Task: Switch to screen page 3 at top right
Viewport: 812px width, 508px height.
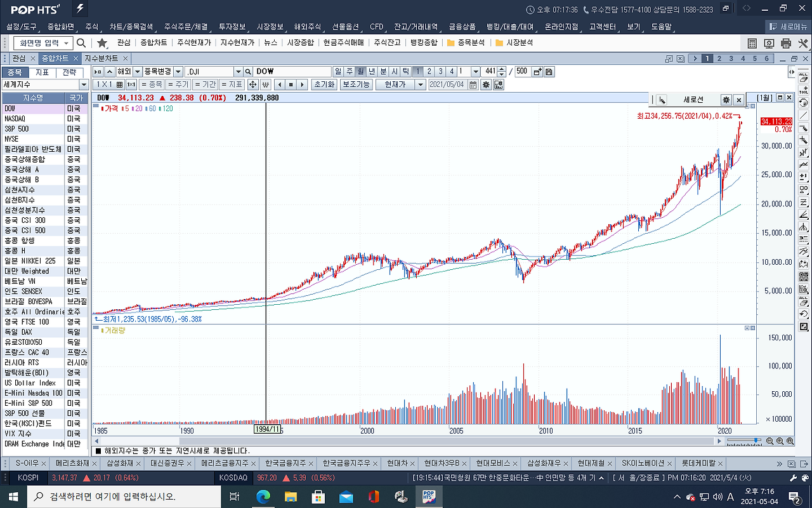Action: point(731,58)
